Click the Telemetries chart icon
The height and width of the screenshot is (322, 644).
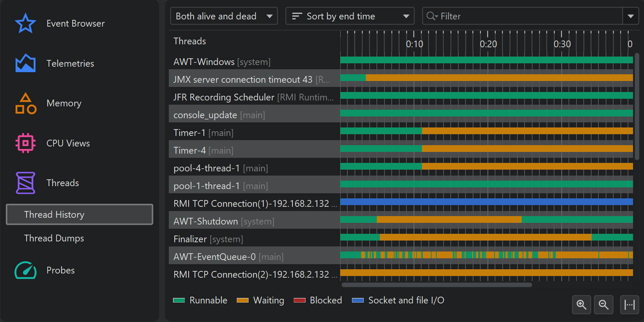(25, 63)
